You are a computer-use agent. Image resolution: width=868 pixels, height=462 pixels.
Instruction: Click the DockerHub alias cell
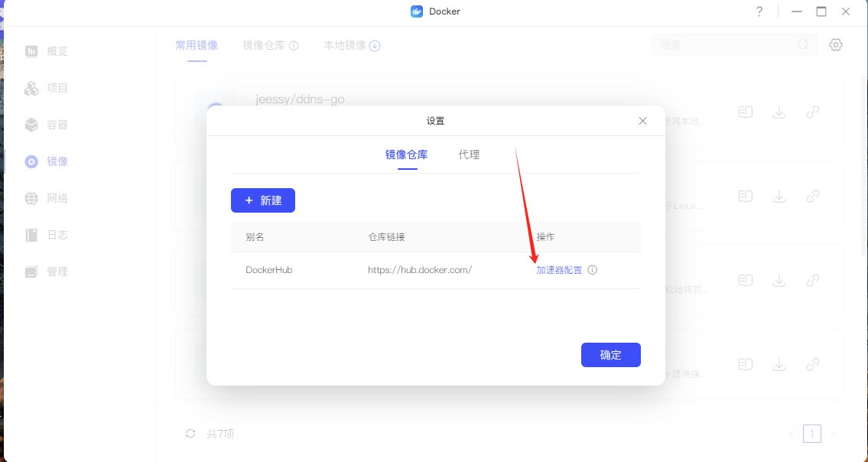coord(269,270)
